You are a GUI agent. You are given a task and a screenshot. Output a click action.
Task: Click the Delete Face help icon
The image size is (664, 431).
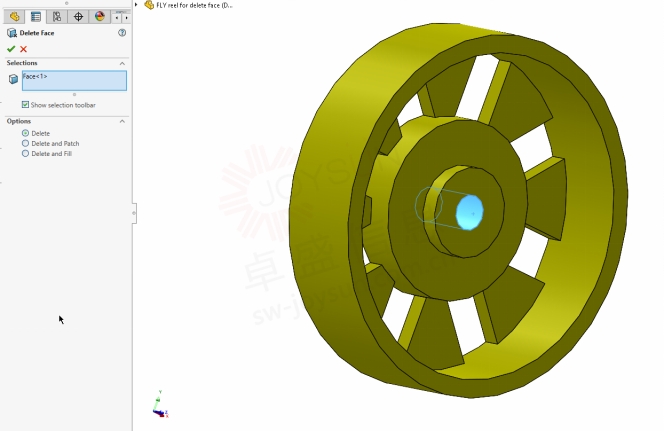122,33
